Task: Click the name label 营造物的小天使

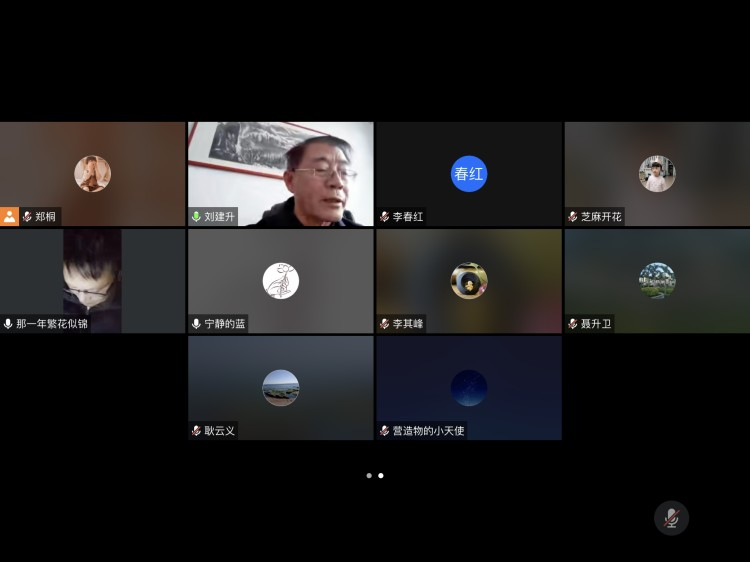Action: [x=429, y=431]
